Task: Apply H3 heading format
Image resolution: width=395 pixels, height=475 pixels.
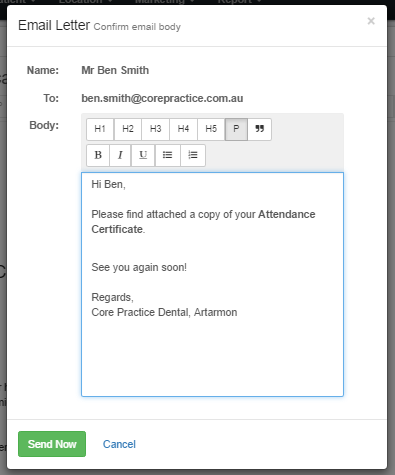Action: [x=156, y=129]
